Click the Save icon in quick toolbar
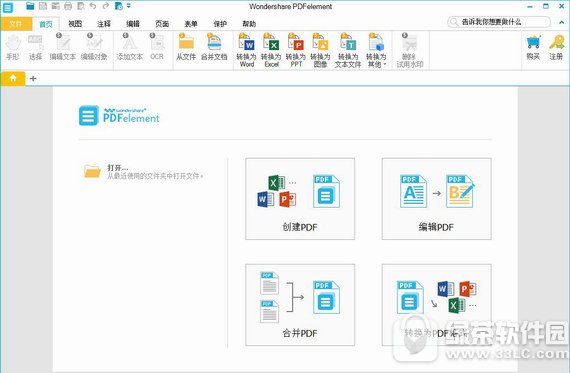Image resolution: width=570 pixels, height=373 pixels. [43, 6]
